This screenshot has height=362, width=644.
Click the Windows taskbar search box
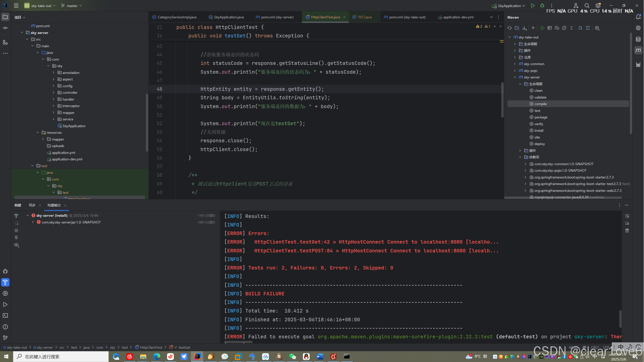[x=61, y=356]
